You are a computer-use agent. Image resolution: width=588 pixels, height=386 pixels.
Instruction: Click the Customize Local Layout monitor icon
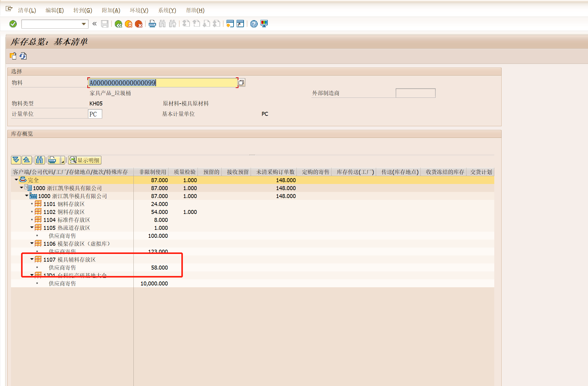tap(264, 24)
